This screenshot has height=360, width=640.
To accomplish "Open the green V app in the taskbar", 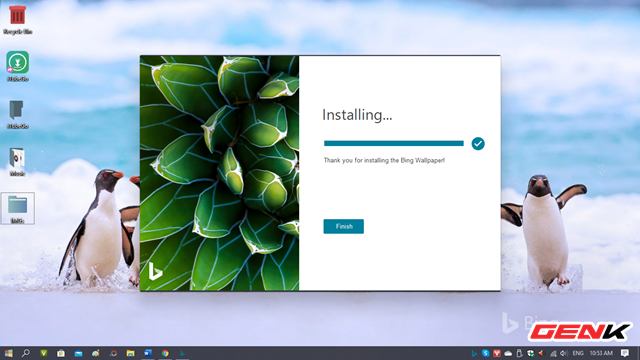I will pos(43,353).
